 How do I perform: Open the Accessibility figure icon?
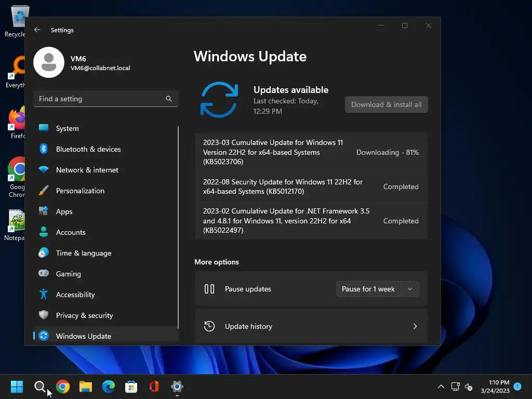44,294
